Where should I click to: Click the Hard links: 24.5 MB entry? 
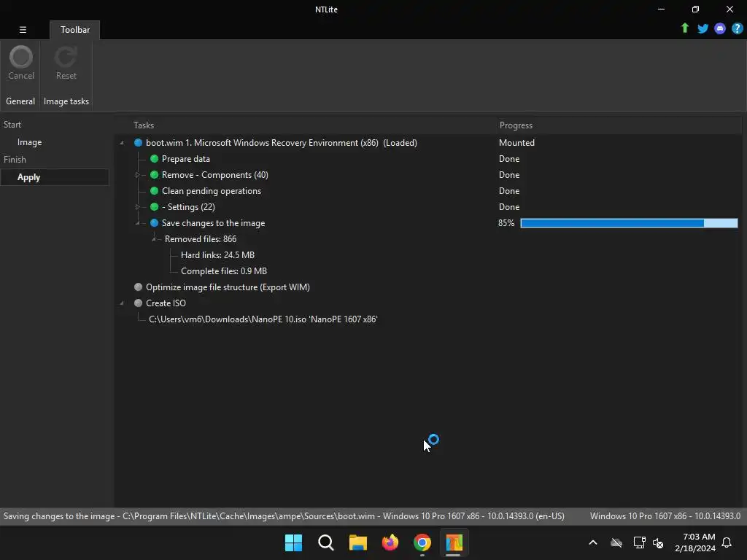pos(217,255)
